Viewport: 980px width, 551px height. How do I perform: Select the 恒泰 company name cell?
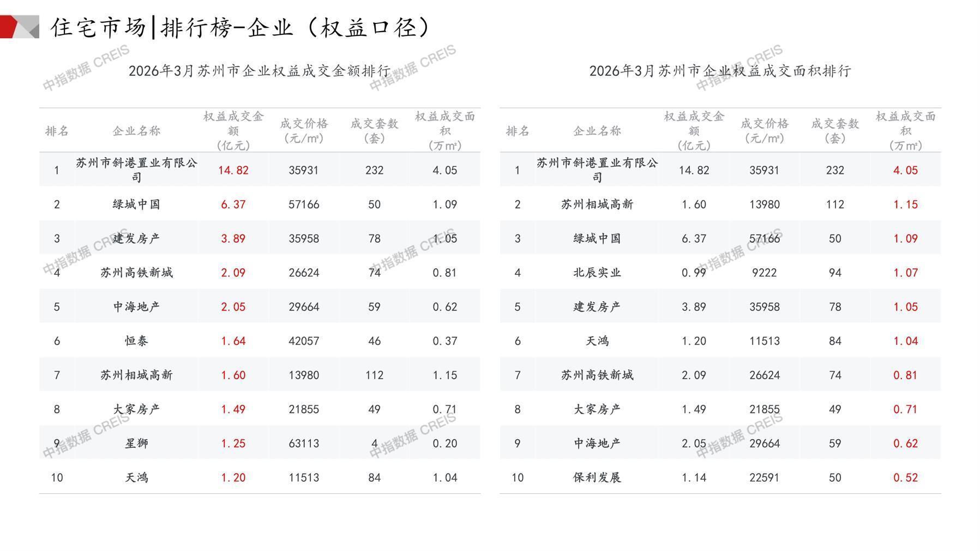(136, 341)
